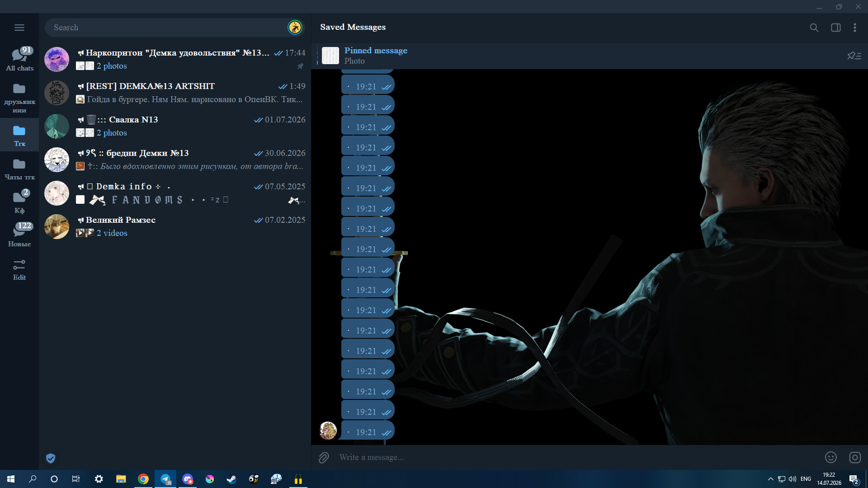
Task: Open the друзьяшкиии folder
Action: pos(19,98)
